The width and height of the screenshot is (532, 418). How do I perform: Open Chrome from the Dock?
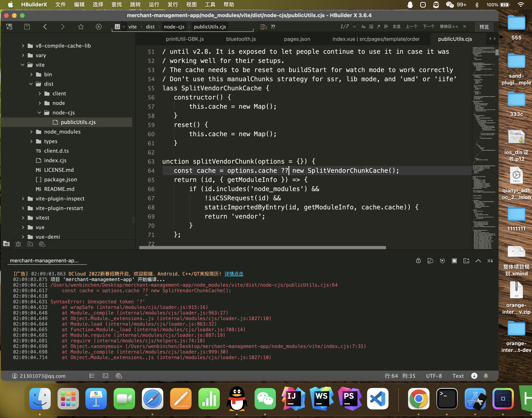tap(419, 398)
